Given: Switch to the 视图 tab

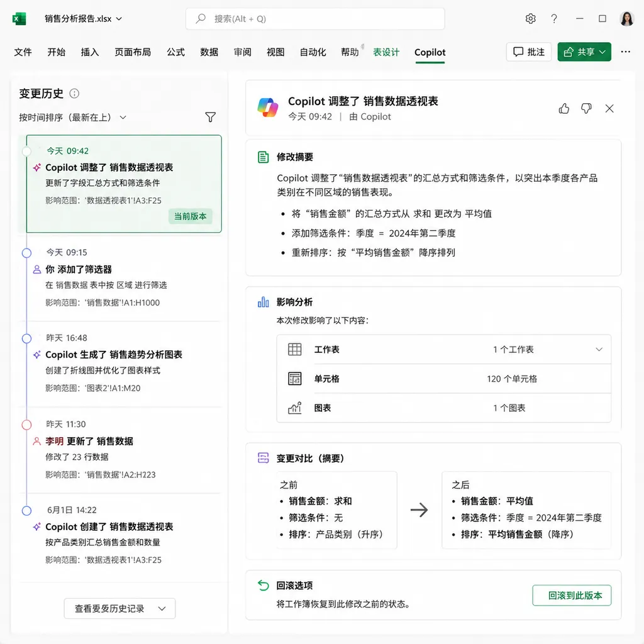Looking at the screenshot, I should [x=275, y=52].
